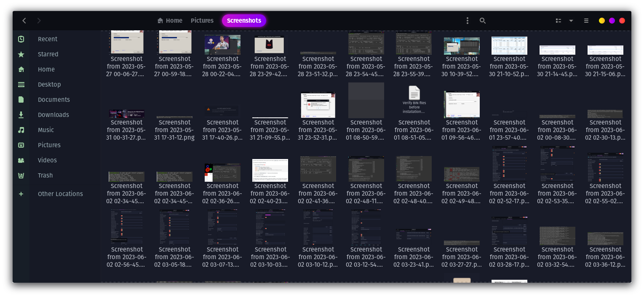This screenshot has width=644, height=297.
Task: Navigate back with the left arrow
Action: click(x=24, y=21)
